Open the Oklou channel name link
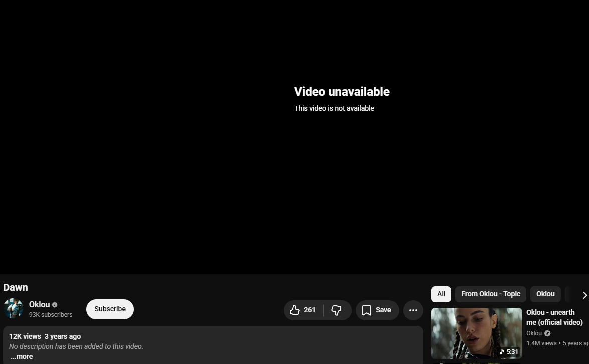Viewport: 589px width, 364px height. 40,305
